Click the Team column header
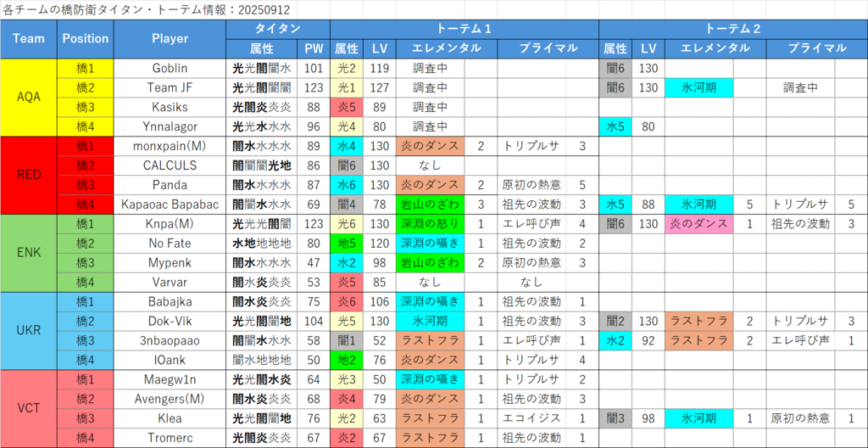Viewport: 868px width, 448px height. 29,38
